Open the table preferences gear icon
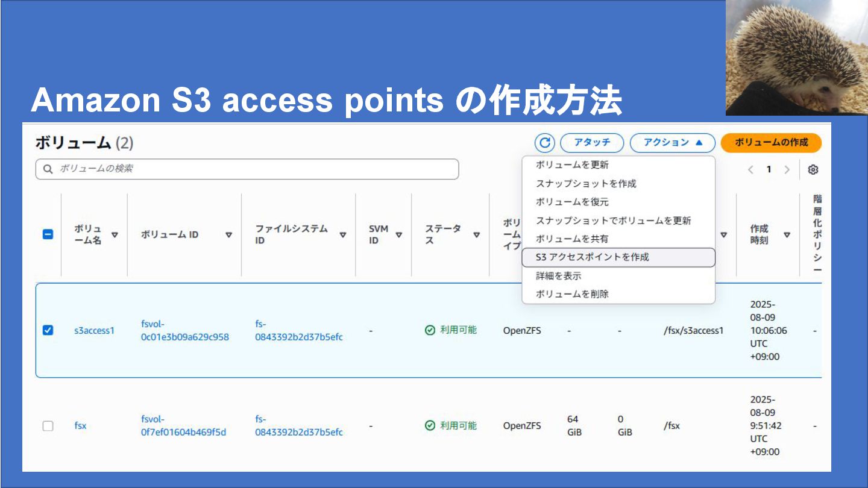This screenshot has height=488, width=868. click(x=813, y=170)
